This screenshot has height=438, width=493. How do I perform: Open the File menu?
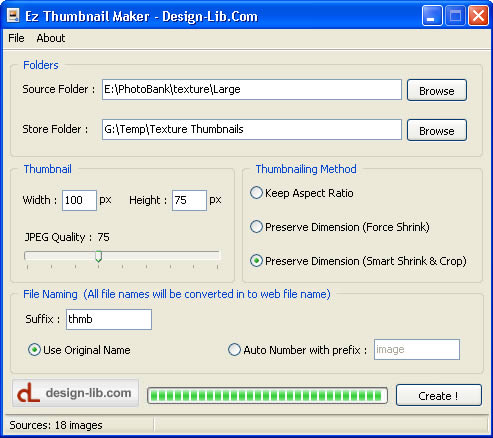point(16,38)
